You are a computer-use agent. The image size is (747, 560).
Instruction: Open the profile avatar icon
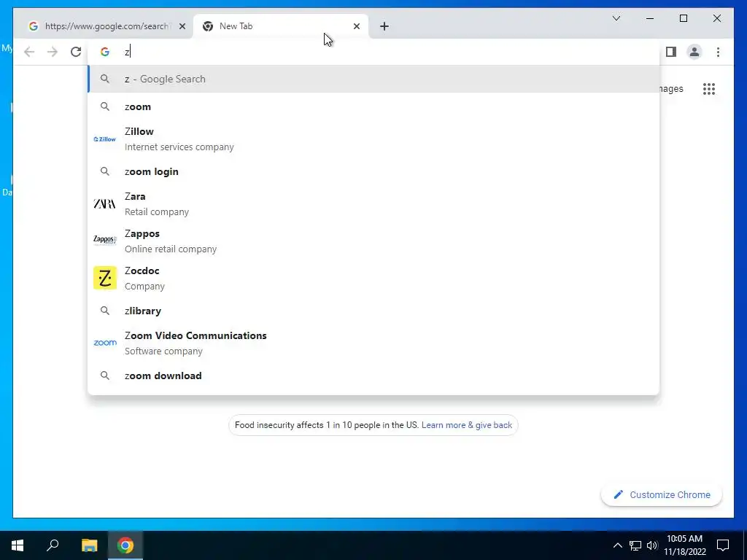click(x=694, y=52)
